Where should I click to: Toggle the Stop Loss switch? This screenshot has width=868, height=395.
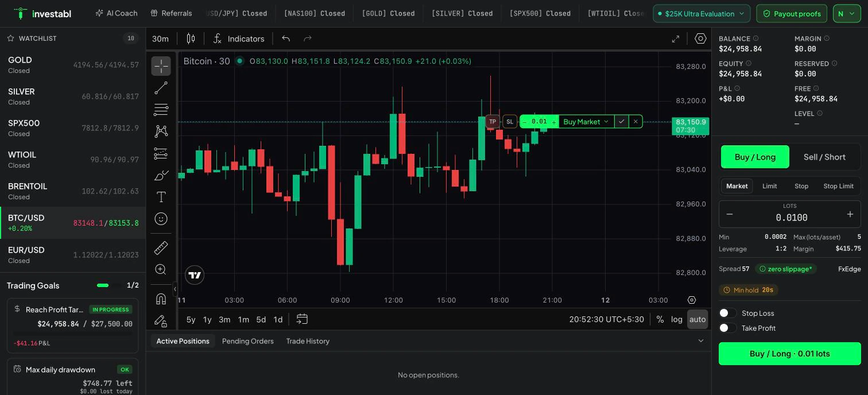(x=727, y=313)
